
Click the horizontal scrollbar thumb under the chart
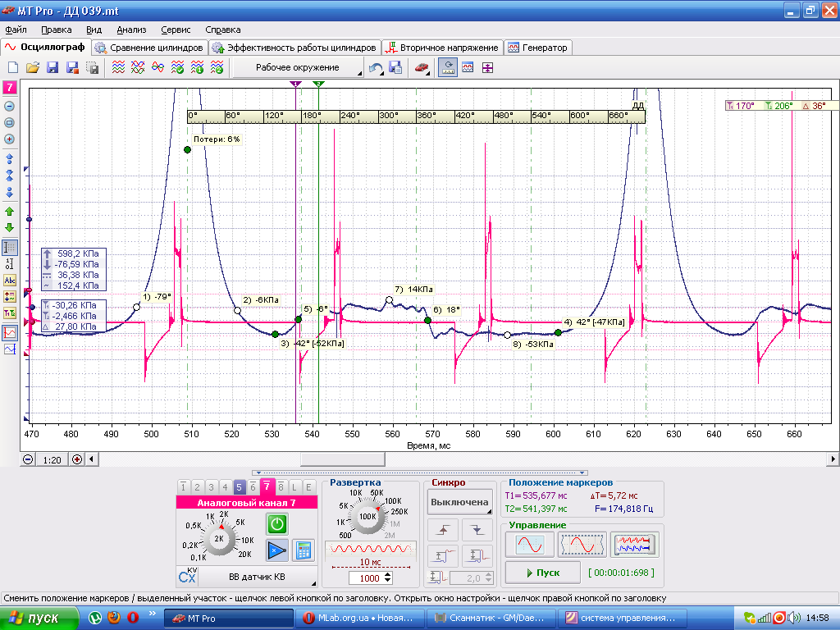[x=342, y=459]
